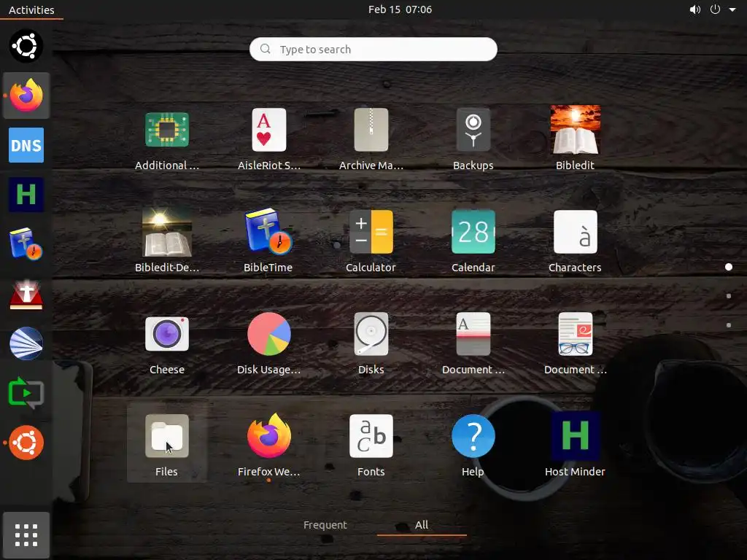Click the power icon in top bar
The image size is (747, 560).
coord(715,9)
